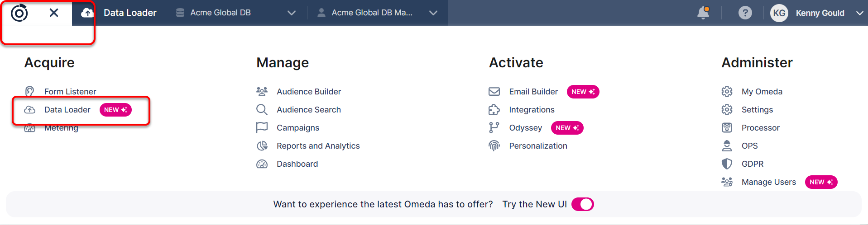Click the Data Loader header title
The height and width of the screenshot is (225, 868).
pos(130,13)
